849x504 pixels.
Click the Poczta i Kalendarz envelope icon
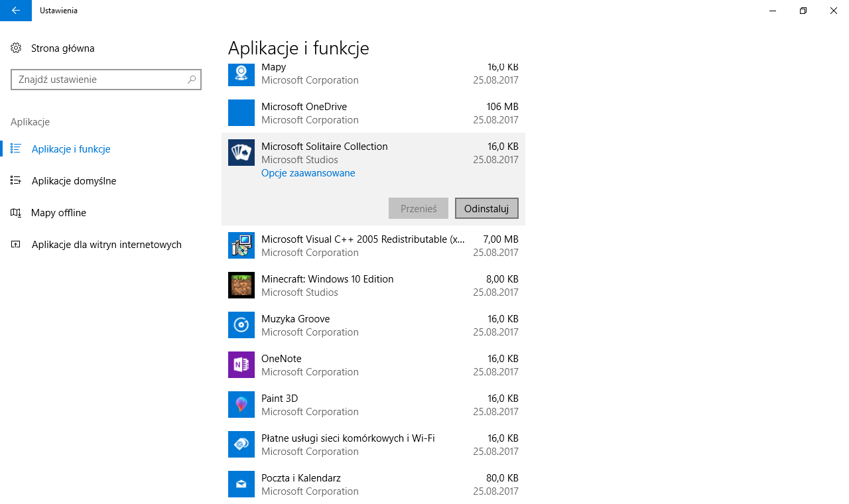(241, 484)
